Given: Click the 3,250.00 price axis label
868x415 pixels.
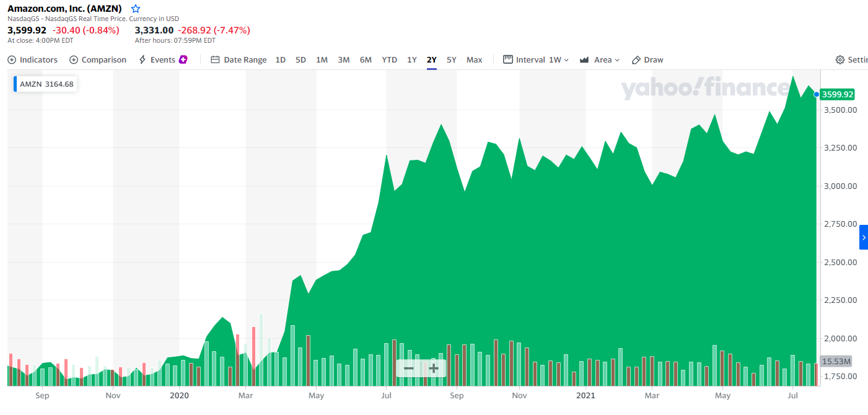Looking at the screenshot, I should 840,147.
